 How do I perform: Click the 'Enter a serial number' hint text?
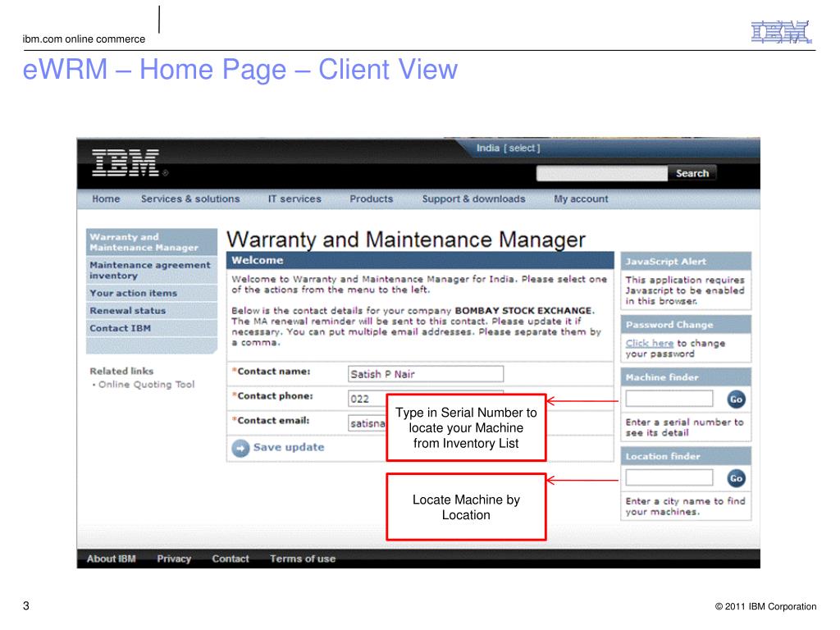coord(685,427)
